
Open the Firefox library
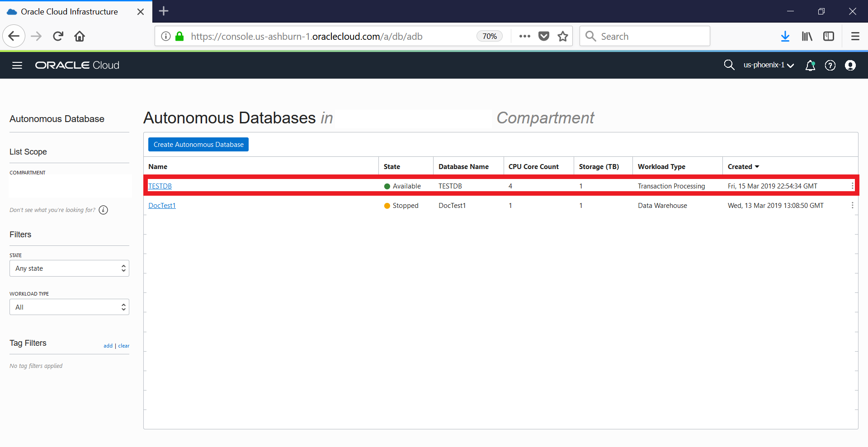[807, 36]
